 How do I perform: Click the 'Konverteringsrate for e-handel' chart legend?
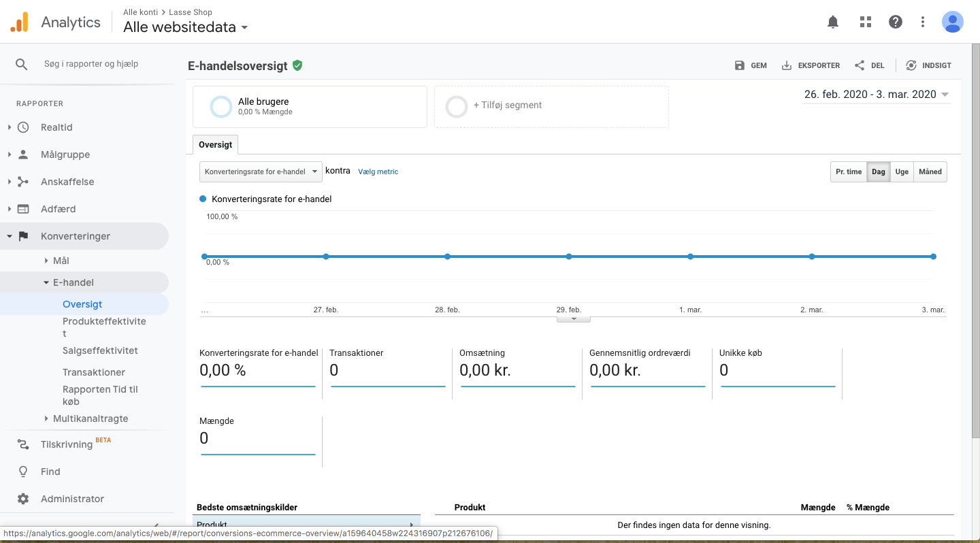click(265, 199)
